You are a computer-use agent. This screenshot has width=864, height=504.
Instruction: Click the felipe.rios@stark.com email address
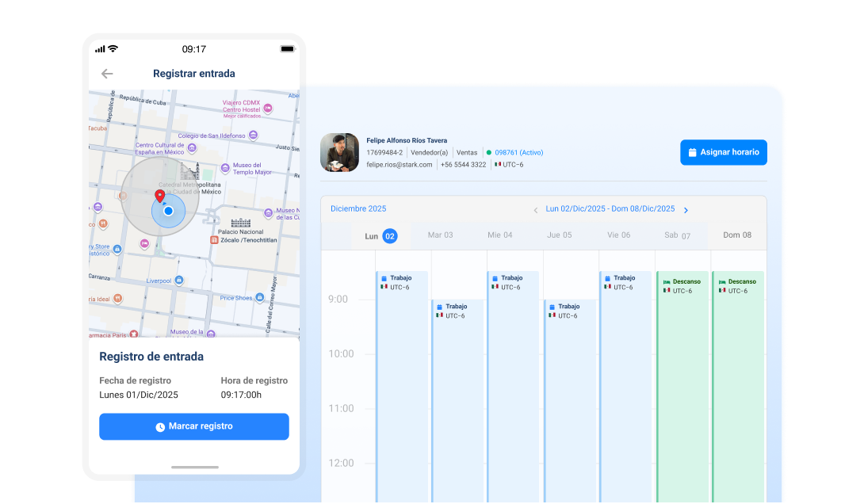[399, 165]
